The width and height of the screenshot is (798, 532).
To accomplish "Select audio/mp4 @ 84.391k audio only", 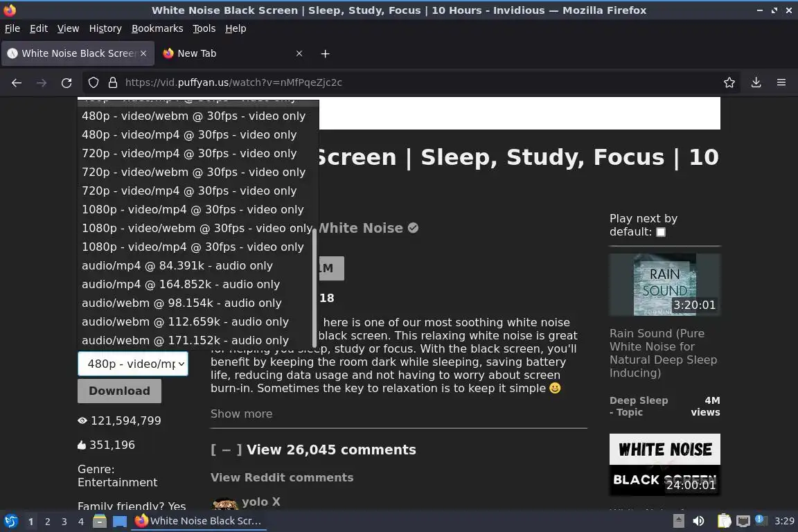I will click(177, 266).
